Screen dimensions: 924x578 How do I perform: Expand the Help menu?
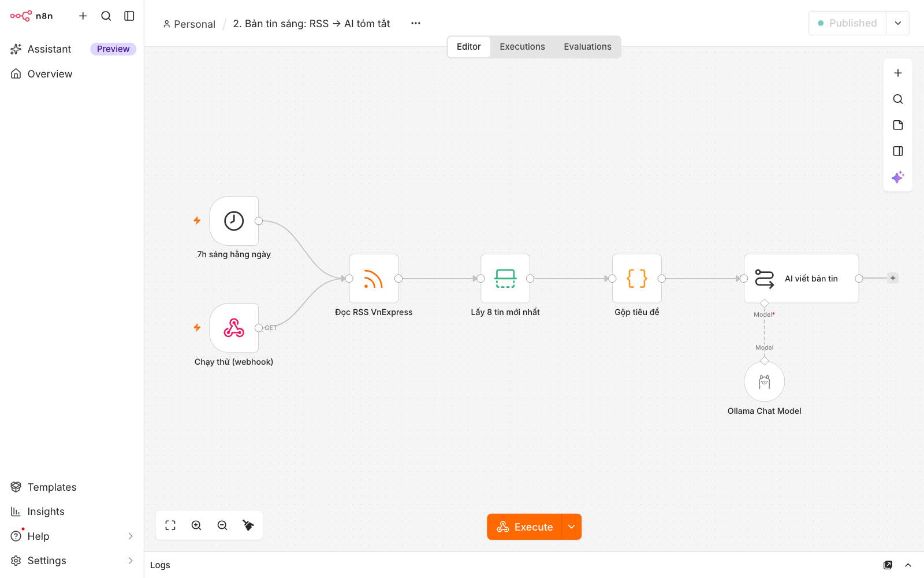coord(73,536)
